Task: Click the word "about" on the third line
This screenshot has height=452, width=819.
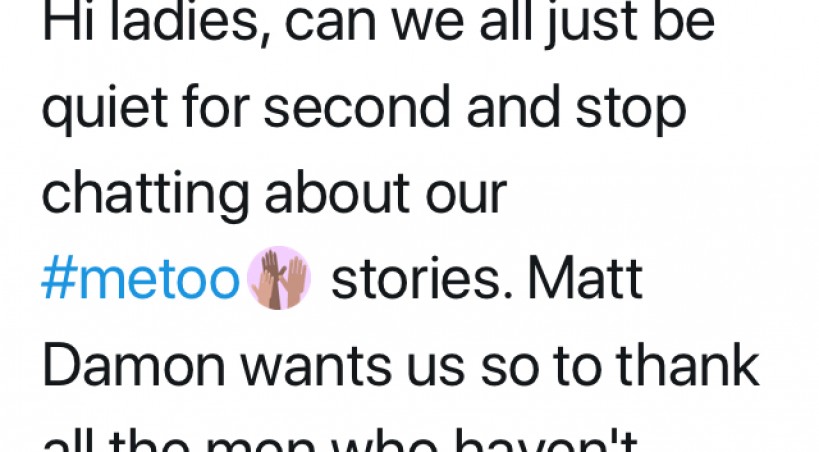Action: [x=337, y=193]
